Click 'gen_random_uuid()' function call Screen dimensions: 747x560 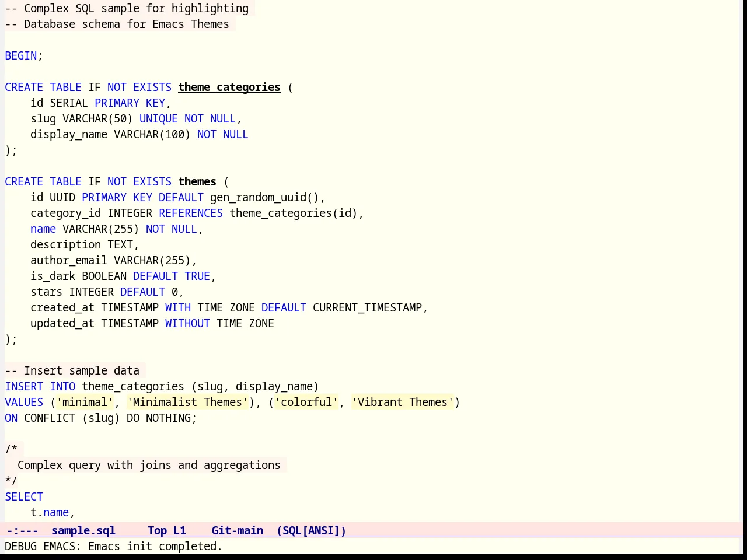coord(264,197)
